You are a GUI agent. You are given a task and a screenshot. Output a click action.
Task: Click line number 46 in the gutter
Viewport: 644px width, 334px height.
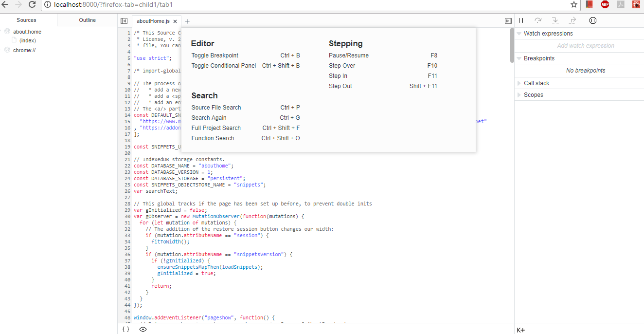[x=127, y=318]
